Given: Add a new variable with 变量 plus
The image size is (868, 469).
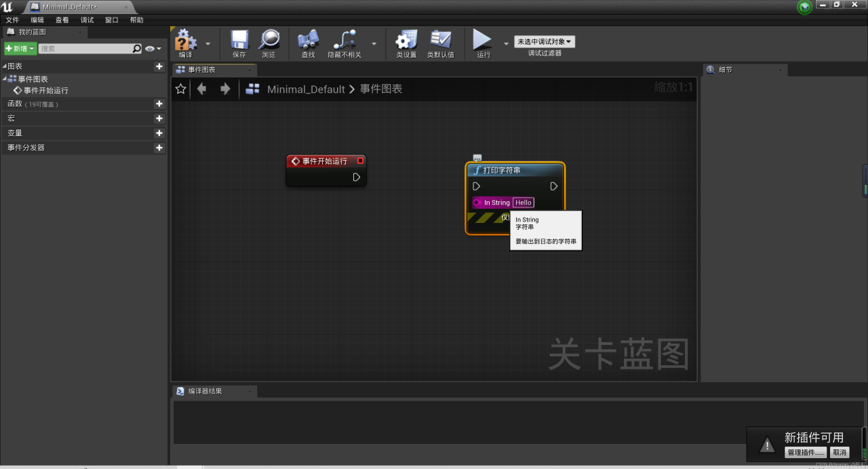Looking at the screenshot, I should [x=159, y=134].
